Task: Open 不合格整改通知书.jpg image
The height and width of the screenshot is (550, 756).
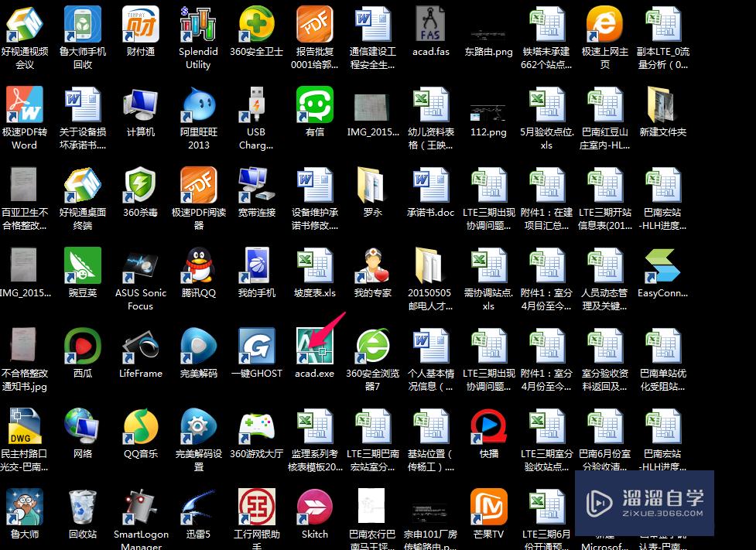Action: (x=24, y=346)
